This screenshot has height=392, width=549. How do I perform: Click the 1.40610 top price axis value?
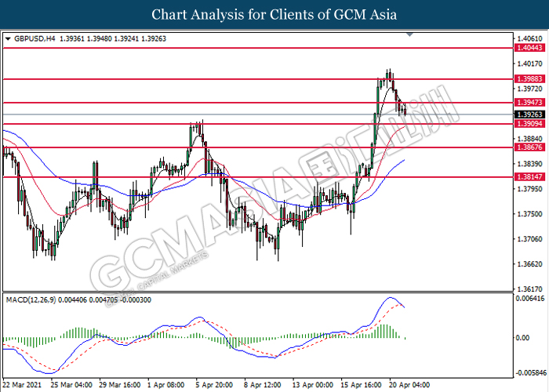(530, 38)
